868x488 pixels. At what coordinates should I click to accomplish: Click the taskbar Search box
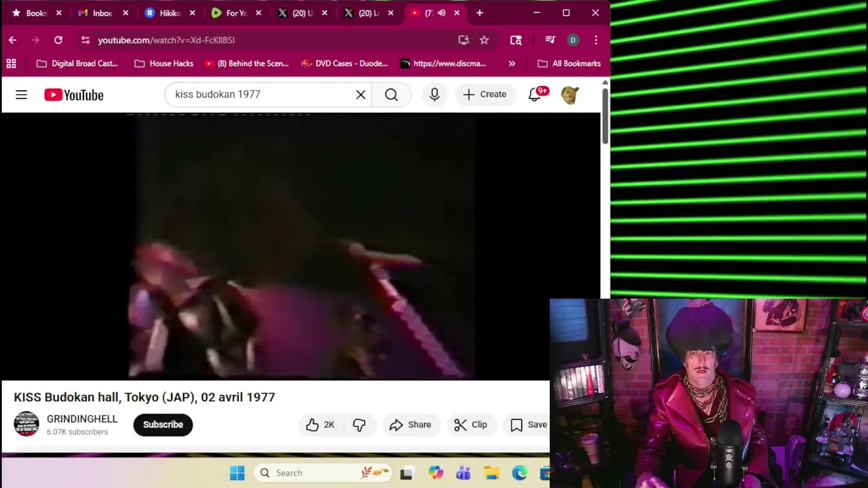[323, 473]
